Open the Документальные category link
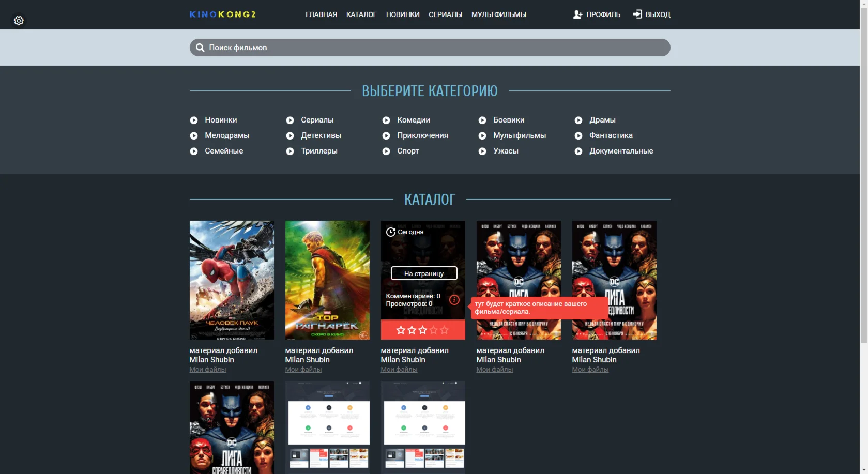Viewport: 868px width, 474px height. (x=621, y=151)
